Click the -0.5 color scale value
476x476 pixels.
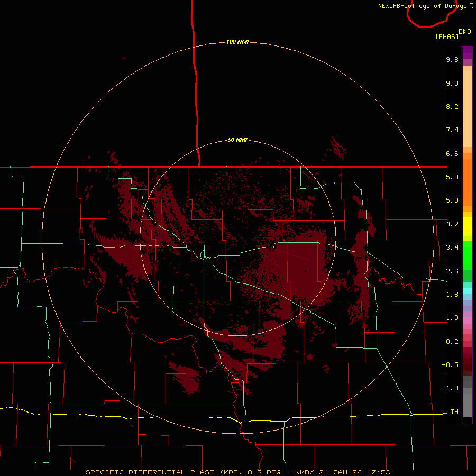(x=450, y=365)
